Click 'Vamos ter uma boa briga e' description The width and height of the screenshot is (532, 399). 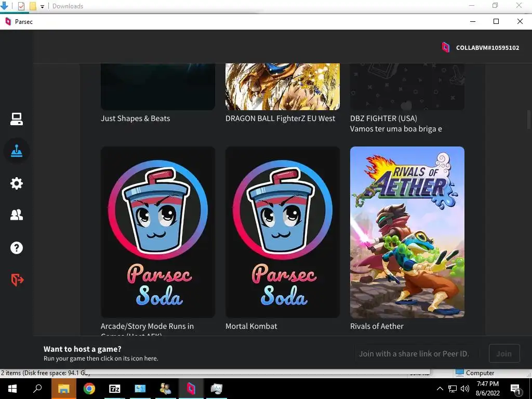396,129
